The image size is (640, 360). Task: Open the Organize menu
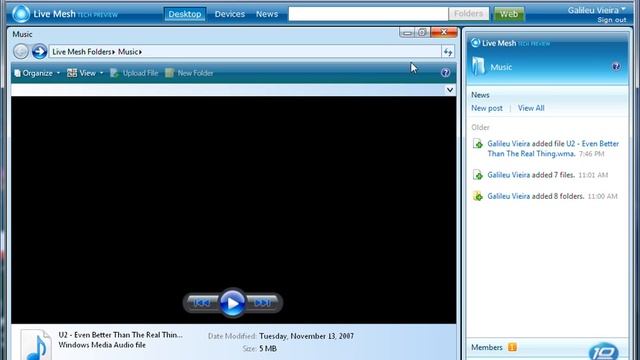pyautogui.click(x=37, y=73)
